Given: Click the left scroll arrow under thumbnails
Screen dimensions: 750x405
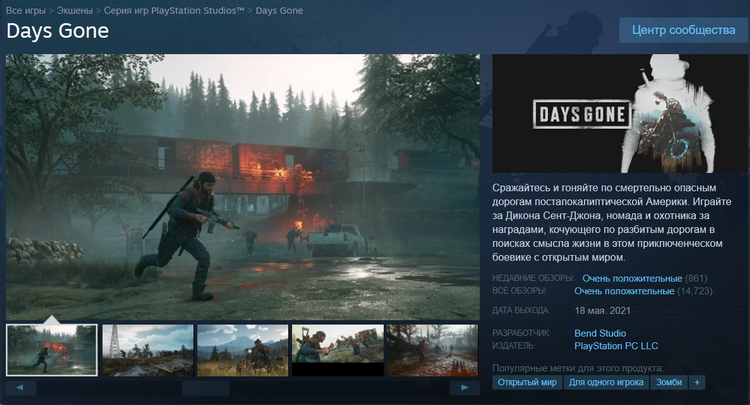Looking at the screenshot, I should [20, 387].
